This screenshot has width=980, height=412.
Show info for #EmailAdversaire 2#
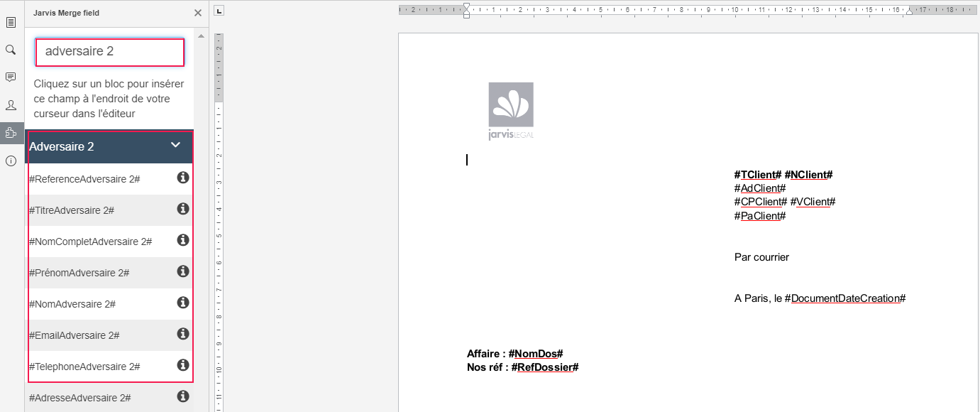(x=182, y=334)
